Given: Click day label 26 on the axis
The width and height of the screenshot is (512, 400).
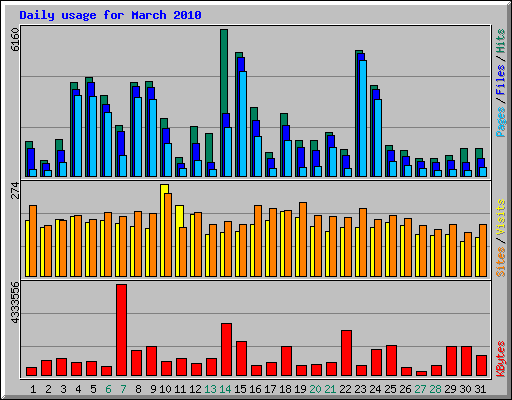Looking at the screenshot, I should 405,389.
